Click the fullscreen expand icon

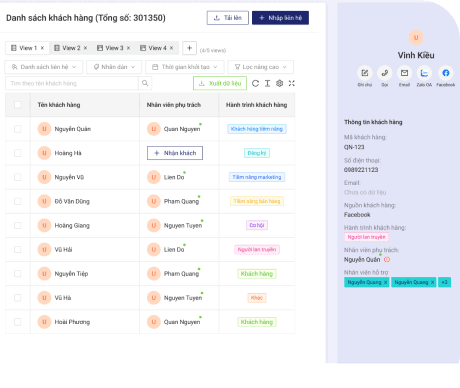[292, 83]
